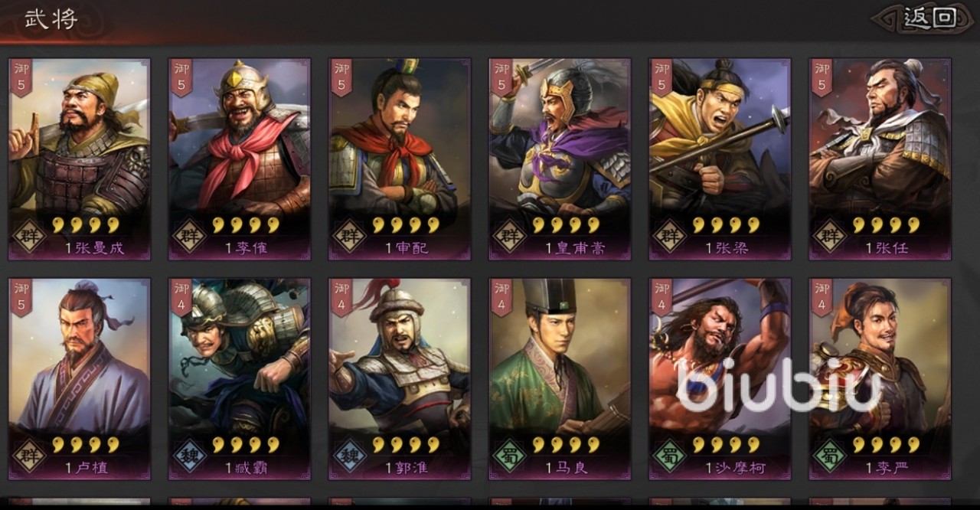Viewport: 980px width, 510px height.
Task: Click the 魏 faction badge on 臧霸
Action: tap(188, 456)
